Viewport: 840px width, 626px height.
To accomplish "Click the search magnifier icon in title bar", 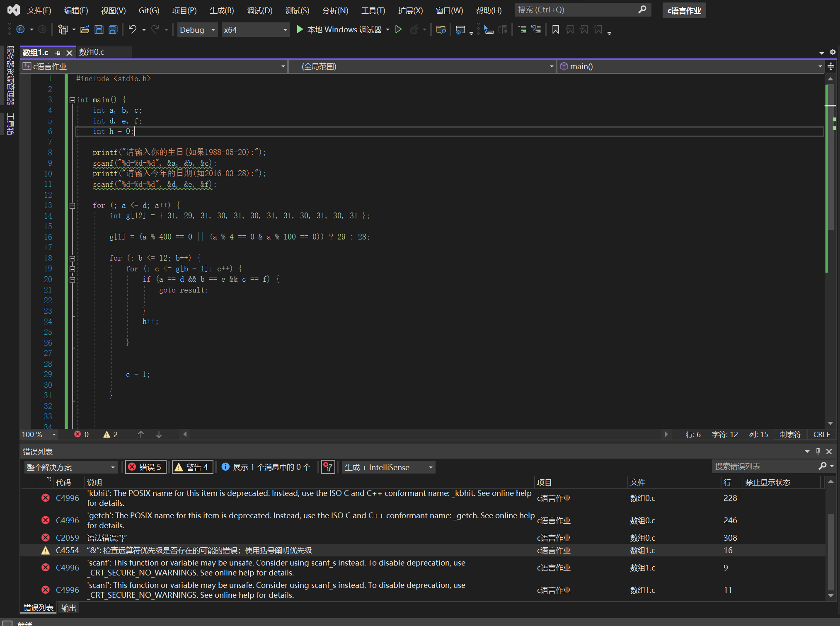I will tap(642, 10).
